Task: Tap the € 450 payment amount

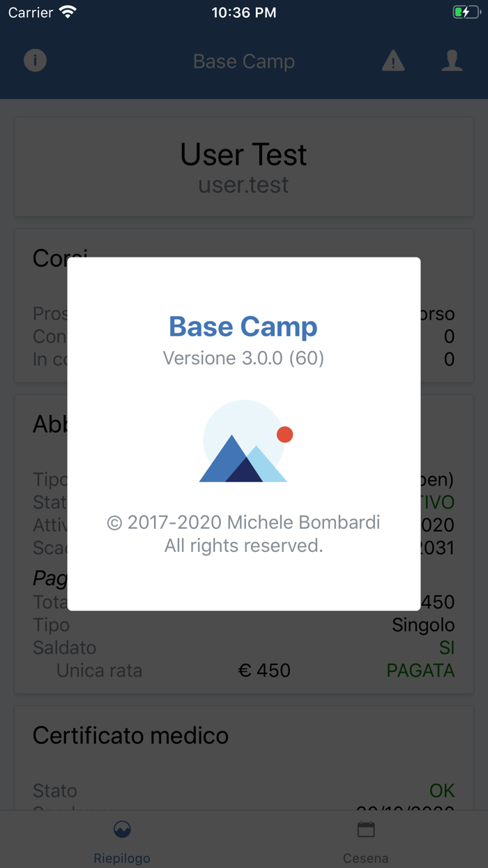Action: coord(266,670)
